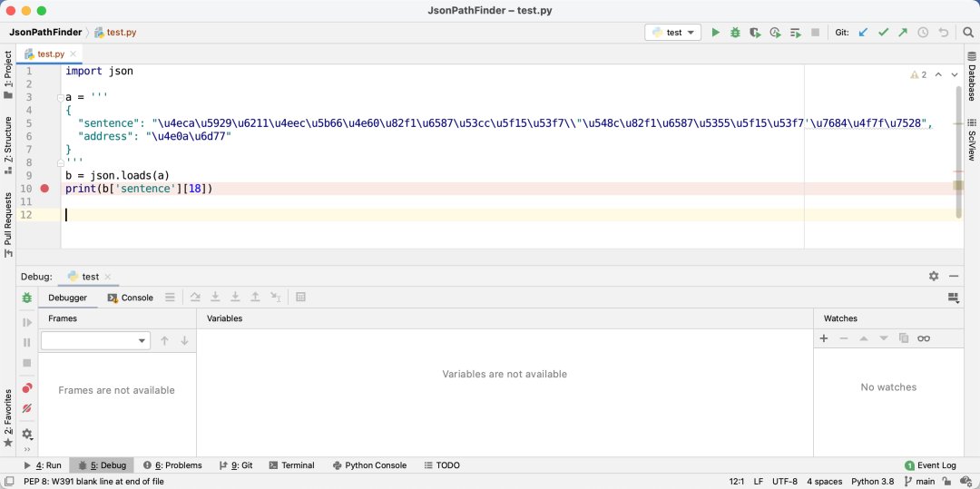Viewport: 980px width, 489px height.
Task: Select previous frame up arrow
Action: 165,340
